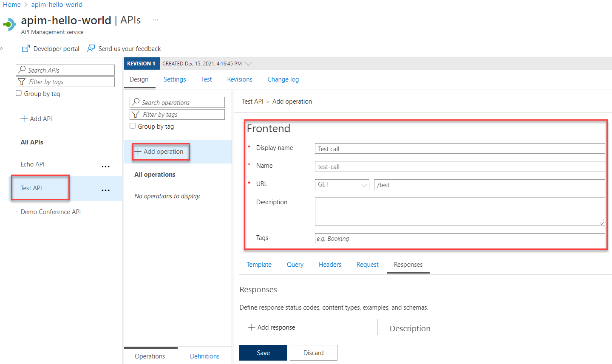612x364 pixels.
Task: Enable Group by tag in the APIs sidebar
Action: [x=19, y=93]
